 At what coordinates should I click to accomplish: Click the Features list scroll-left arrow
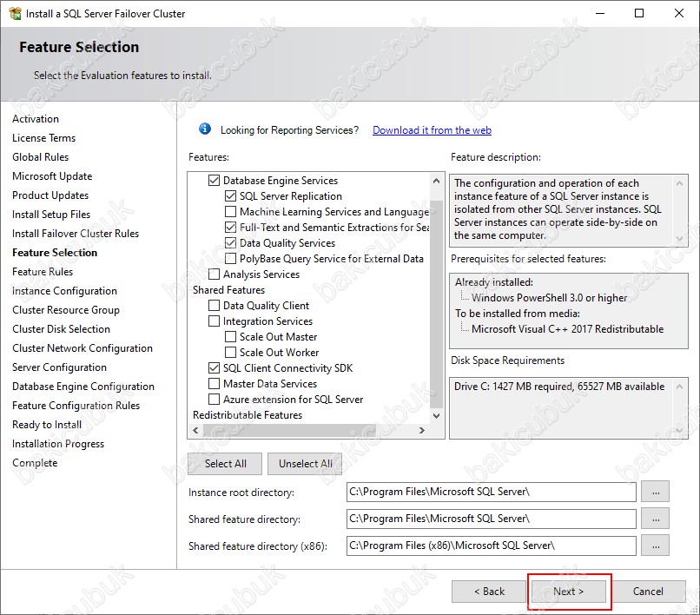point(195,431)
